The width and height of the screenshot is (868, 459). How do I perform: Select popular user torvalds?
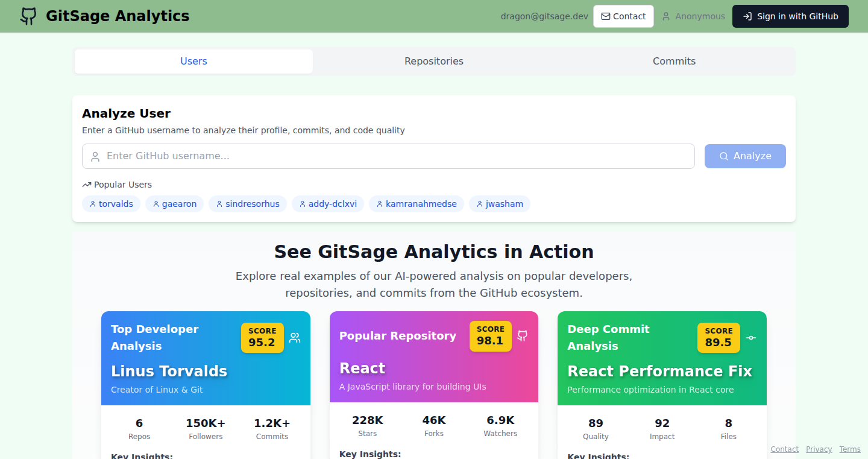[111, 204]
